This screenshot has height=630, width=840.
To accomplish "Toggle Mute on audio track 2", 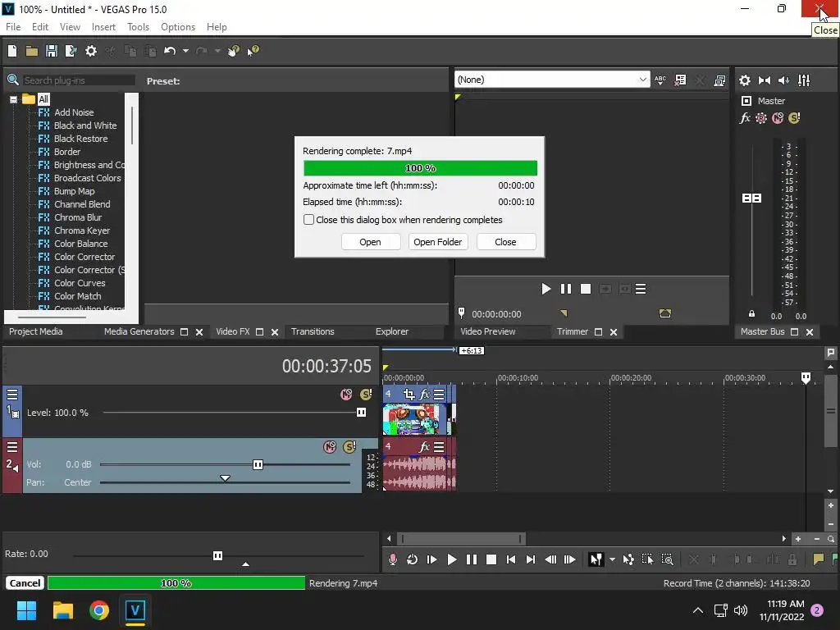I will point(330,447).
